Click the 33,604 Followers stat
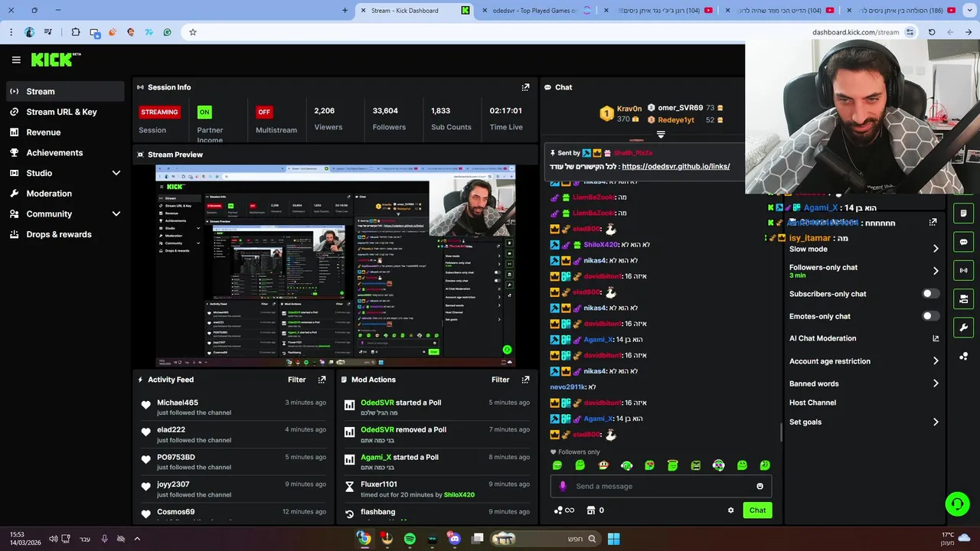 pyautogui.click(x=389, y=119)
